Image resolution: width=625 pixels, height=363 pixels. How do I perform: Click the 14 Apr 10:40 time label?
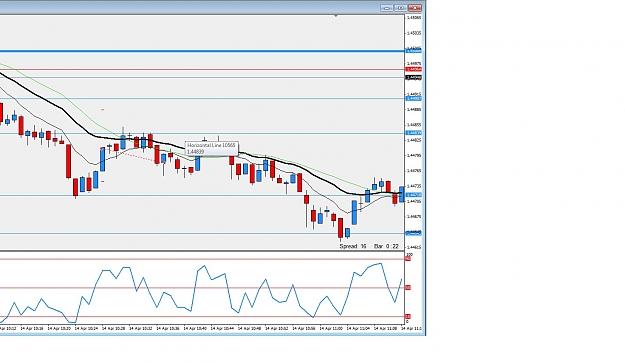coord(195,329)
